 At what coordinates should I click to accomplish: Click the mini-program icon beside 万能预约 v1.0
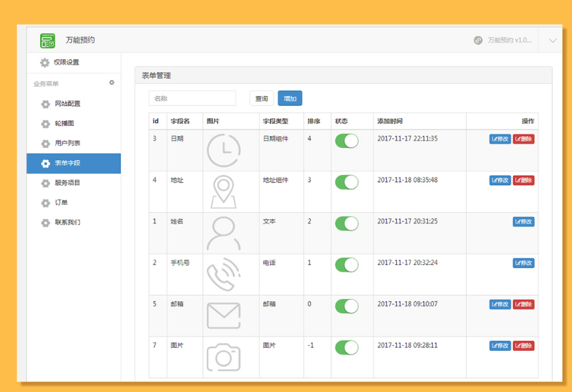coord(478,41)
